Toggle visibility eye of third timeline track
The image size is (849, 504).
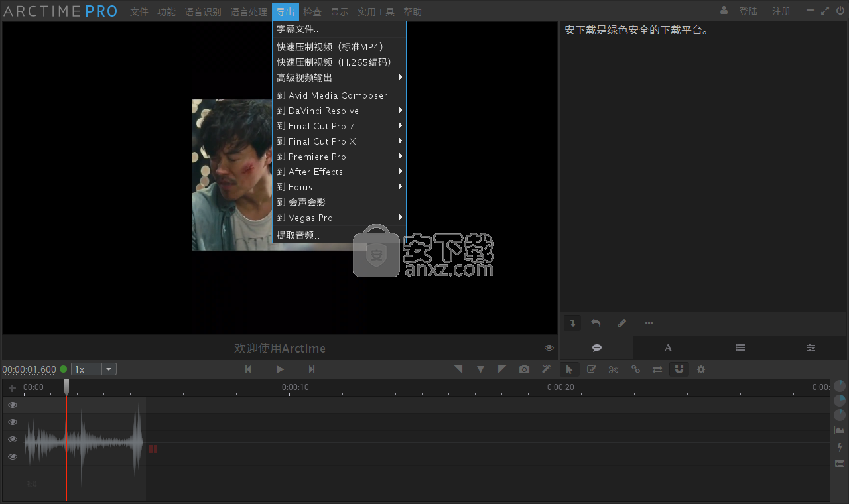tap(12, 439)
